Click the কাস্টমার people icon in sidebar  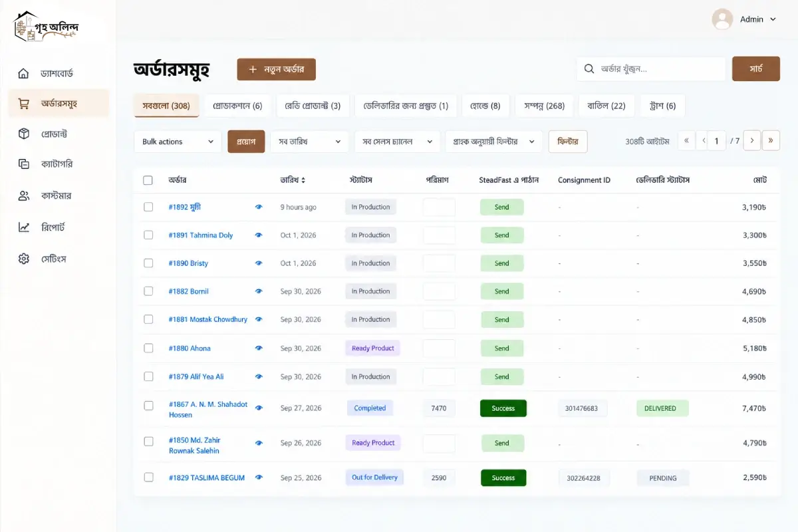24,196
